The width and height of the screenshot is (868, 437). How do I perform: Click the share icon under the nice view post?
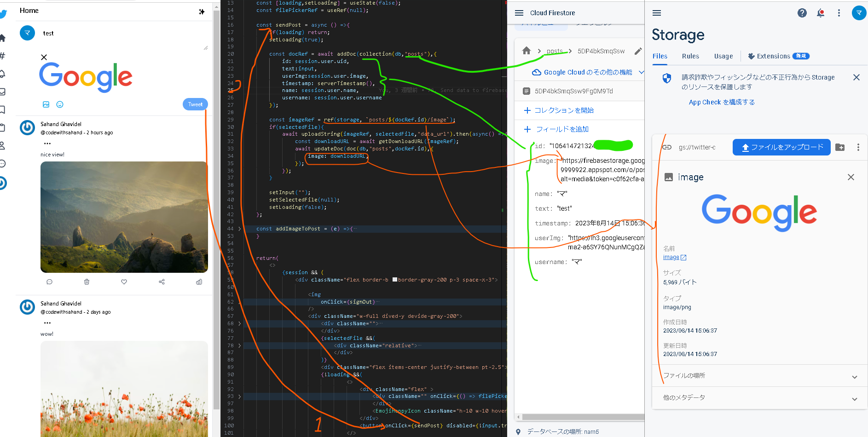coord(162,282)
